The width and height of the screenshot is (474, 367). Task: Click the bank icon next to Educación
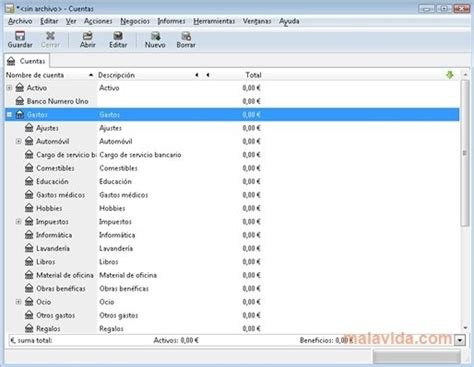click(29, 181)
